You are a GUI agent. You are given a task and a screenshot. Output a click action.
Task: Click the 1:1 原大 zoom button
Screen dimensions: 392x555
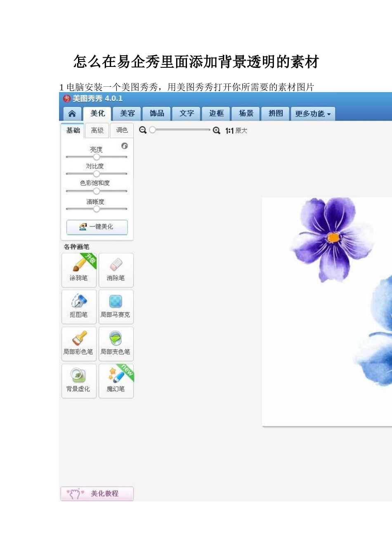pos(236,131)
